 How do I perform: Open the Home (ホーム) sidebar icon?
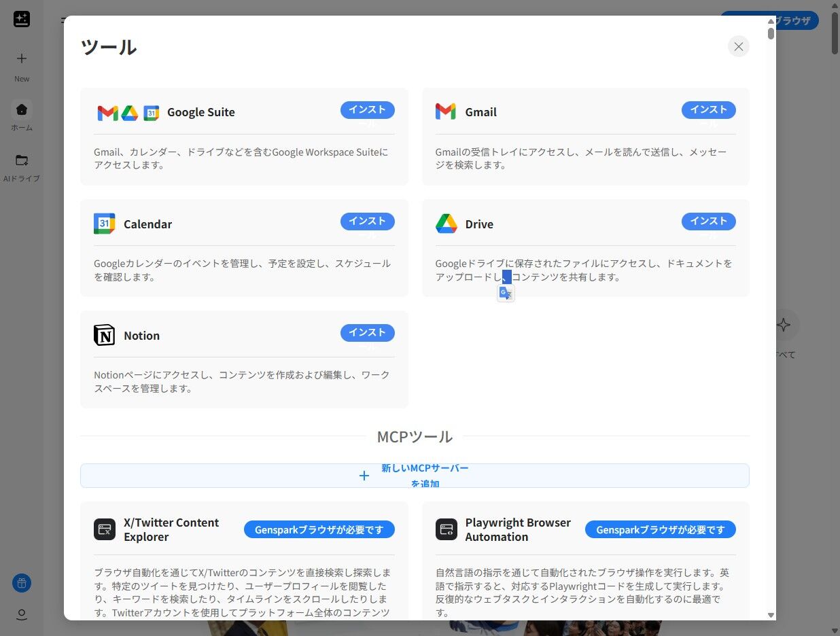(x=22, y=109)
